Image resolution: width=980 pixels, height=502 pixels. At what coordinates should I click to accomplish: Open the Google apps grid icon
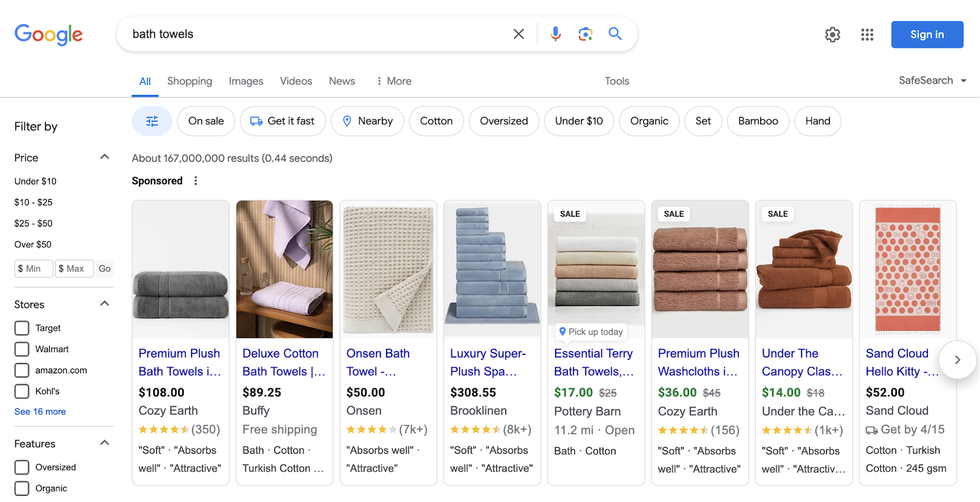point(867,35)
